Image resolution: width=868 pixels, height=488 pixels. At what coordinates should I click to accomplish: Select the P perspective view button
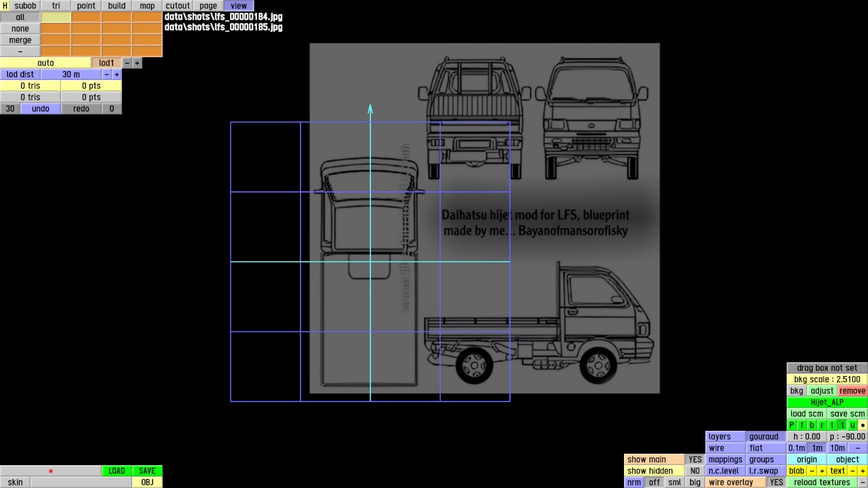pyautogui.click(x=792, y=425)
